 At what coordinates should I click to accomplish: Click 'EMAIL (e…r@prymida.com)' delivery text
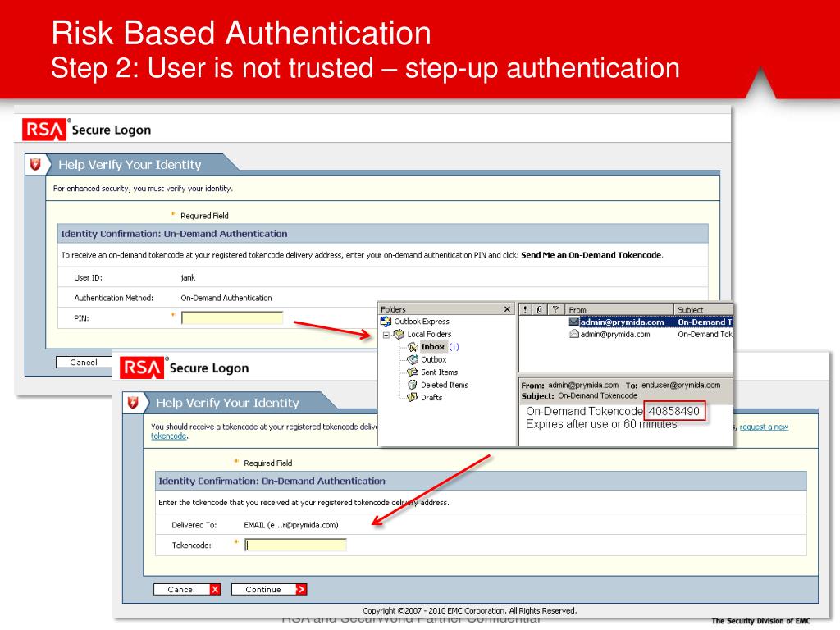click(x=291, y=525)
